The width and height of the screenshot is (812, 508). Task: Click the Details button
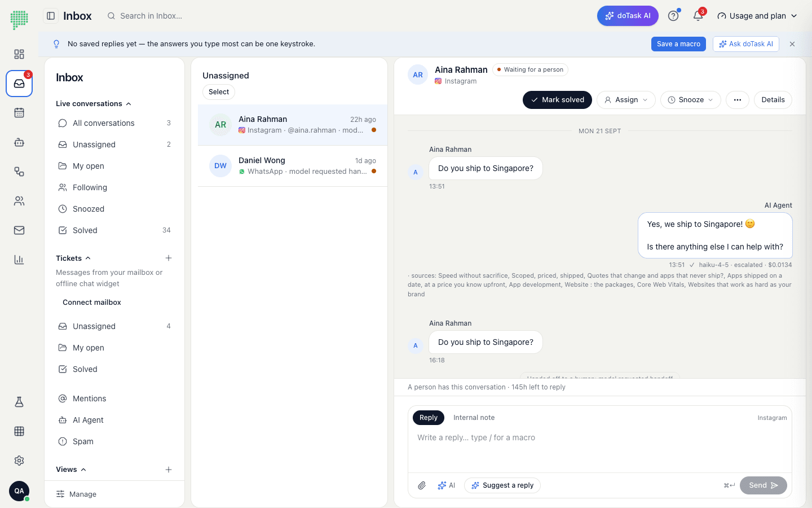(773, 100)
